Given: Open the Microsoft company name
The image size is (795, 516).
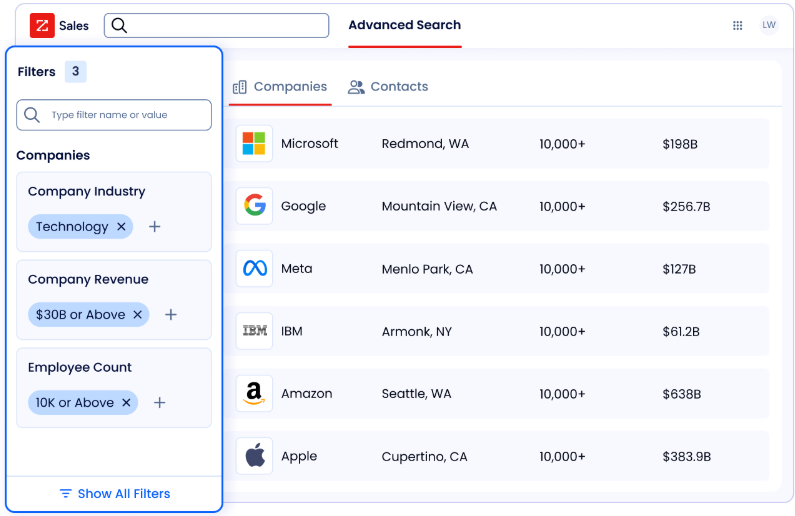Looking at the screenshot, I should pos(309,144).
